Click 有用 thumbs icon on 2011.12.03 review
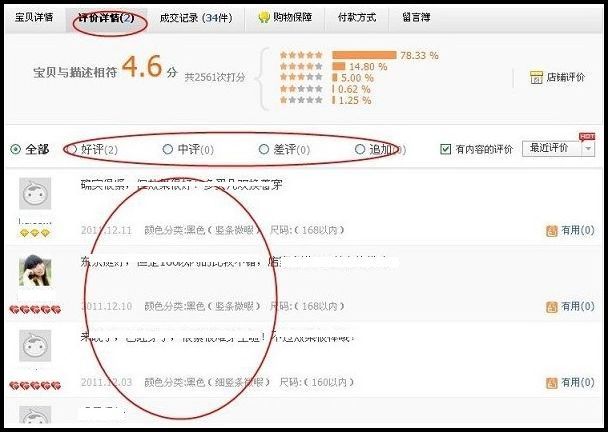The image size is (608, 432). (x=552, y=383)
